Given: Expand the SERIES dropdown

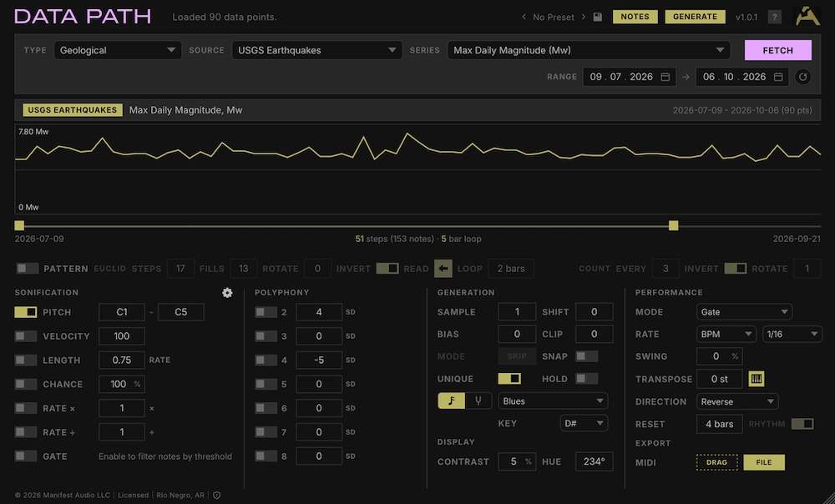Looking at the screenshot, I should pyautogui.click(x=589, y=51).
